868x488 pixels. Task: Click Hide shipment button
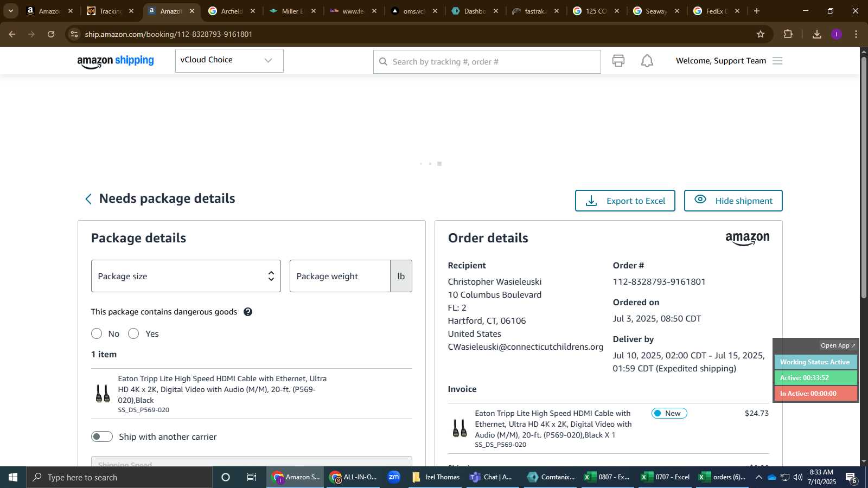733,201
